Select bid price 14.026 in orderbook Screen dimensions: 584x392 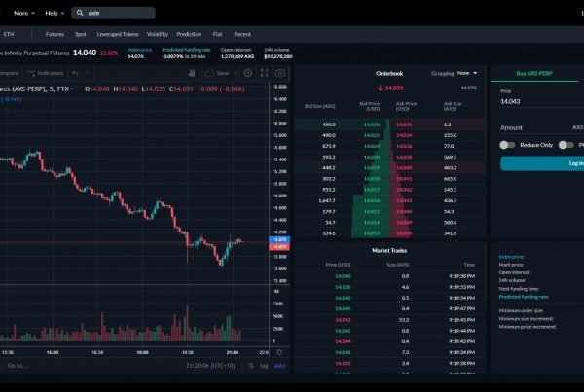[372, 125]
